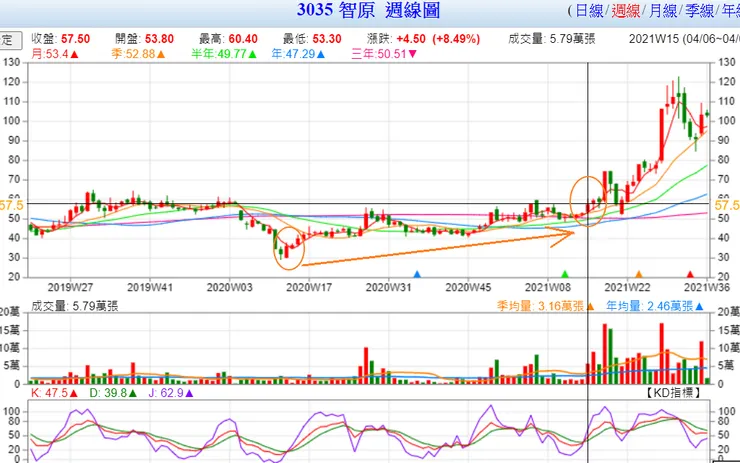740x463 pixels.
Task: Click the 三年:50.51 moving average label
Action: click(x=384, y=54)
